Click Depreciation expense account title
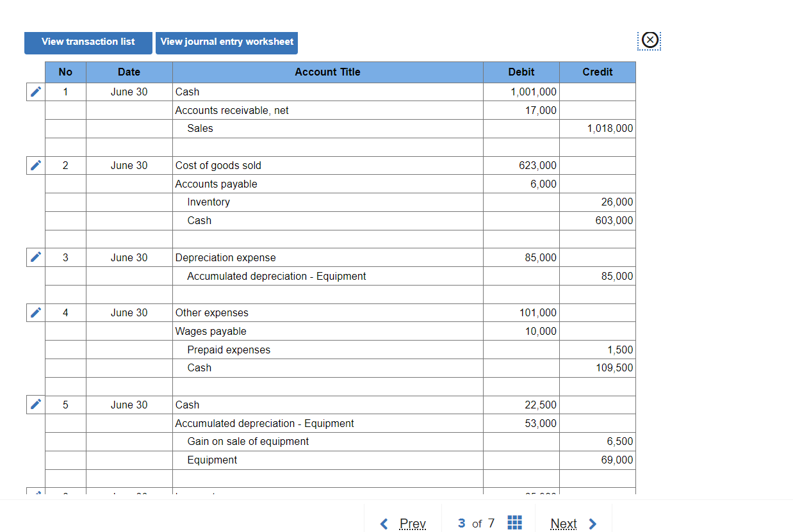Viewport: 793px width, 532px height. tap(225, 258)
